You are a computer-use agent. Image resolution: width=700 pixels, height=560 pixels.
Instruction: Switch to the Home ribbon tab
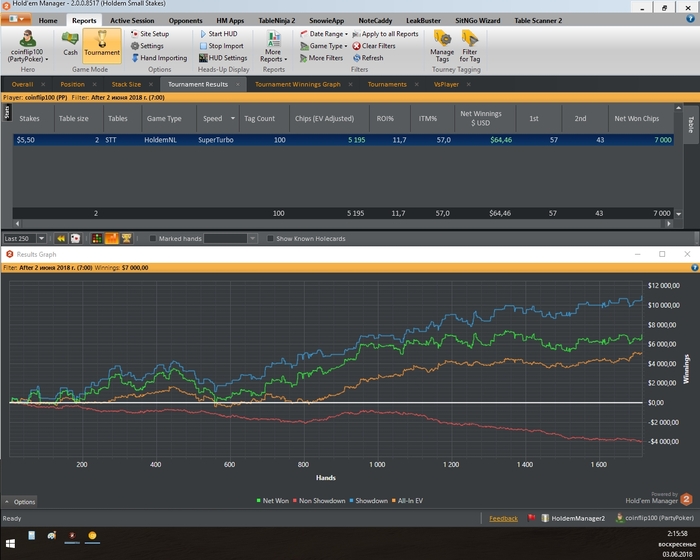pos(48,21)
